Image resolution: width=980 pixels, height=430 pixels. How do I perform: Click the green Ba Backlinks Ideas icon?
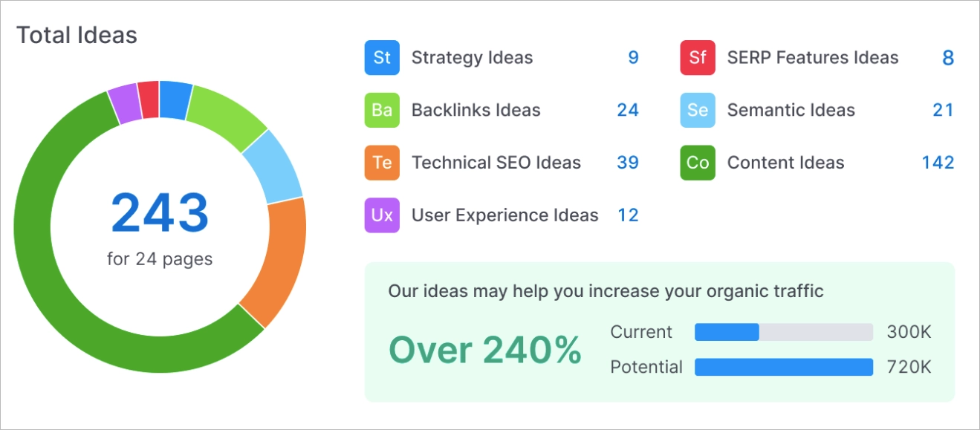coord(381,110)
